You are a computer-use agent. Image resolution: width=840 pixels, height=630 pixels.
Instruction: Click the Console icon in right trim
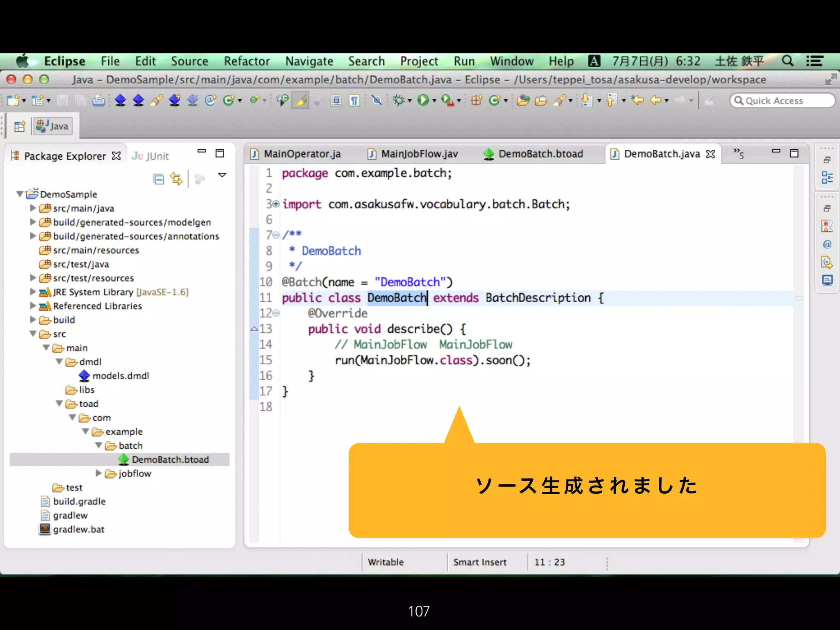[827, 281]
